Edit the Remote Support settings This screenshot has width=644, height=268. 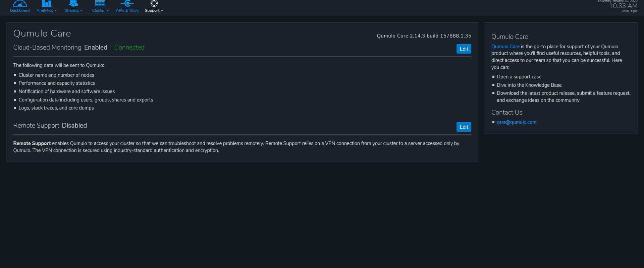coord(464,127)
